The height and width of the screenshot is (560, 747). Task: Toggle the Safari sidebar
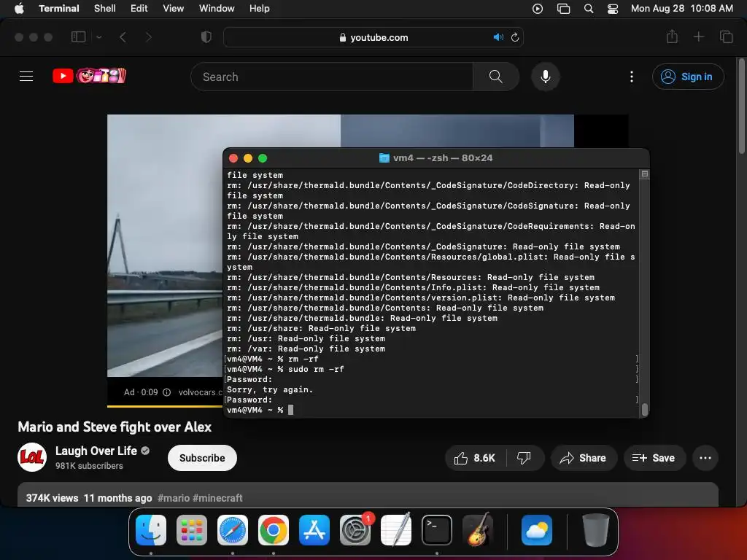pyautogui.click(x=78, y=37)
